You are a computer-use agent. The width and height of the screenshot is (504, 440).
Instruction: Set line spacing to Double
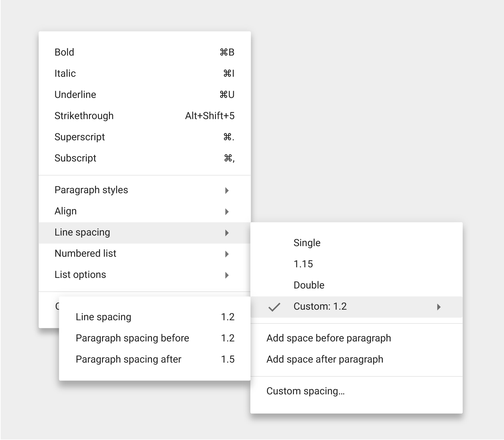tap(309, 285)
